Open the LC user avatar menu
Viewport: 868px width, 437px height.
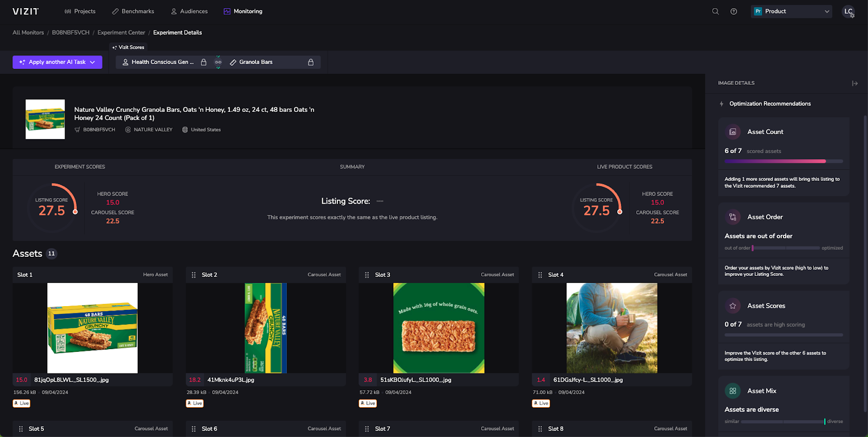pos(848,11)
